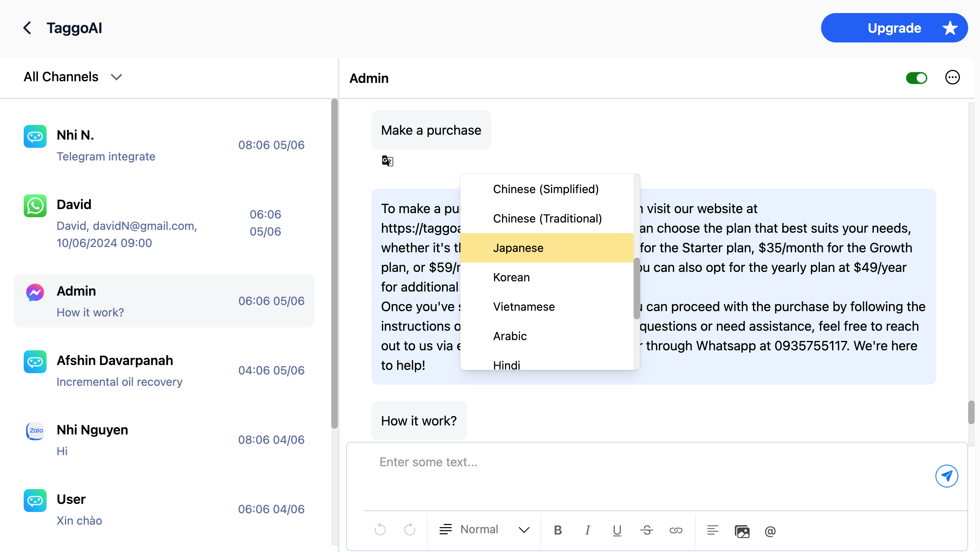Click the chatbot icon beside Afshin Davarpanah
The height and width of the screenshot is (552, 980).
tap(35, 362)
